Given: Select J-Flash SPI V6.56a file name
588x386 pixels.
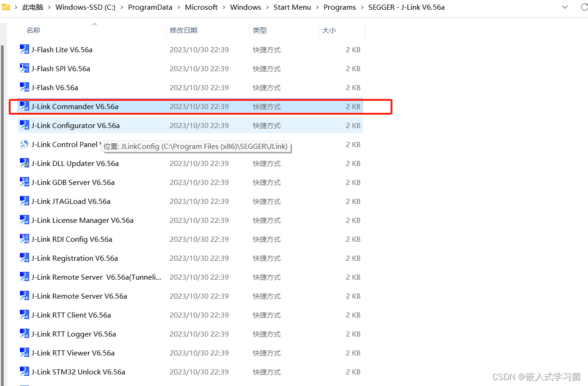Looking at the screenshot, I should 61,68.
